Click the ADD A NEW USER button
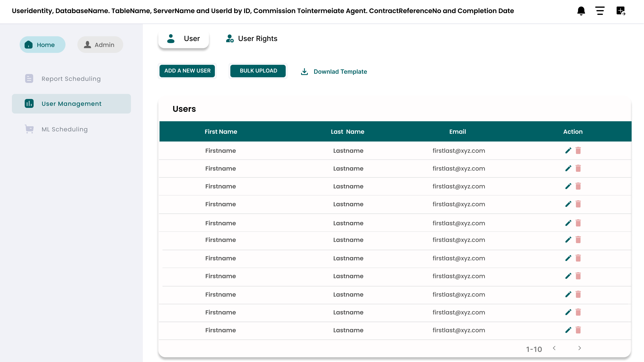This screenshot has width=644, height=362. click(187, 71)
